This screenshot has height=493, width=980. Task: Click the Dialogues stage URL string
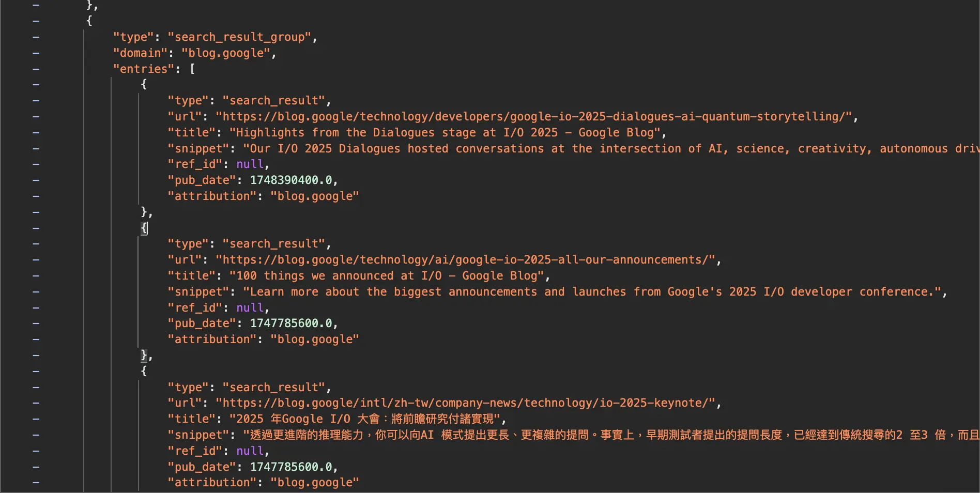click(533, 117)
